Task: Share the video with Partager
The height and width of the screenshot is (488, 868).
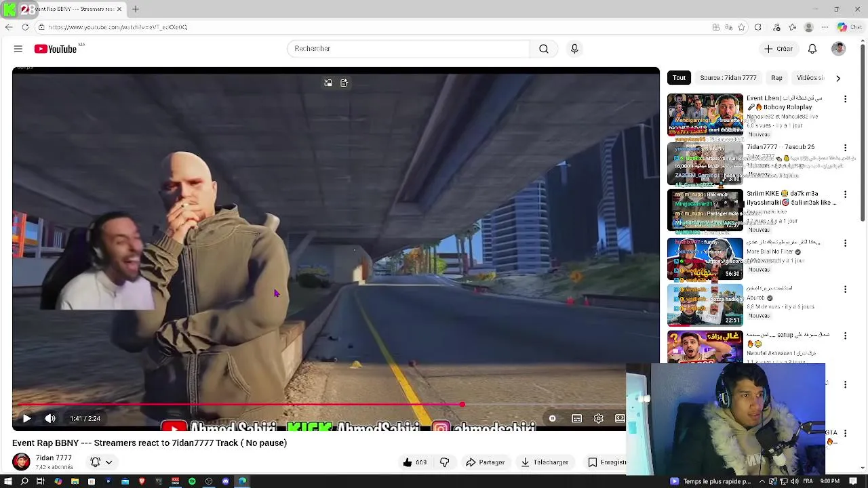Action: (x=486, y=462)
